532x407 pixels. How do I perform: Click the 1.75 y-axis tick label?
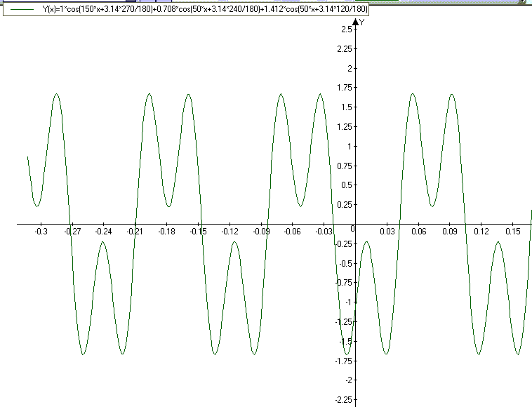pyautogui.click(x=345, y=88)
